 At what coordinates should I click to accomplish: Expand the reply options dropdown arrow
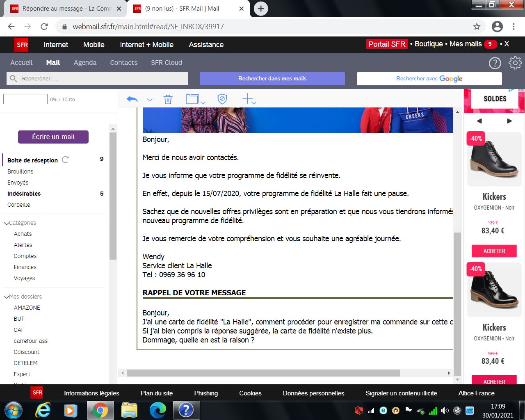(x=150, y=100)
